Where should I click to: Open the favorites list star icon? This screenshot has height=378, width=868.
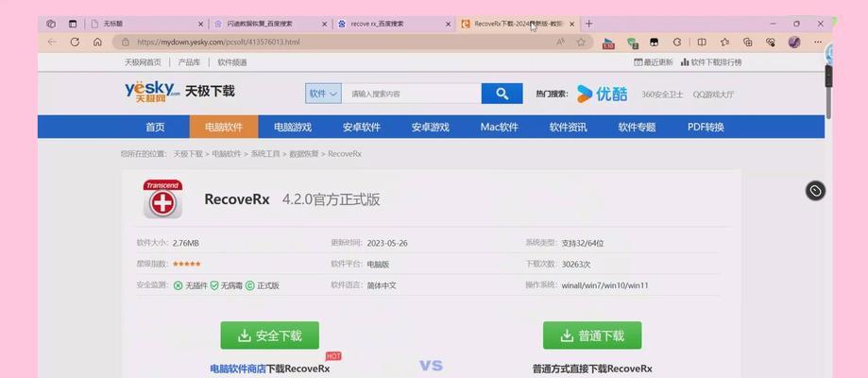click(x=725, y=42)
